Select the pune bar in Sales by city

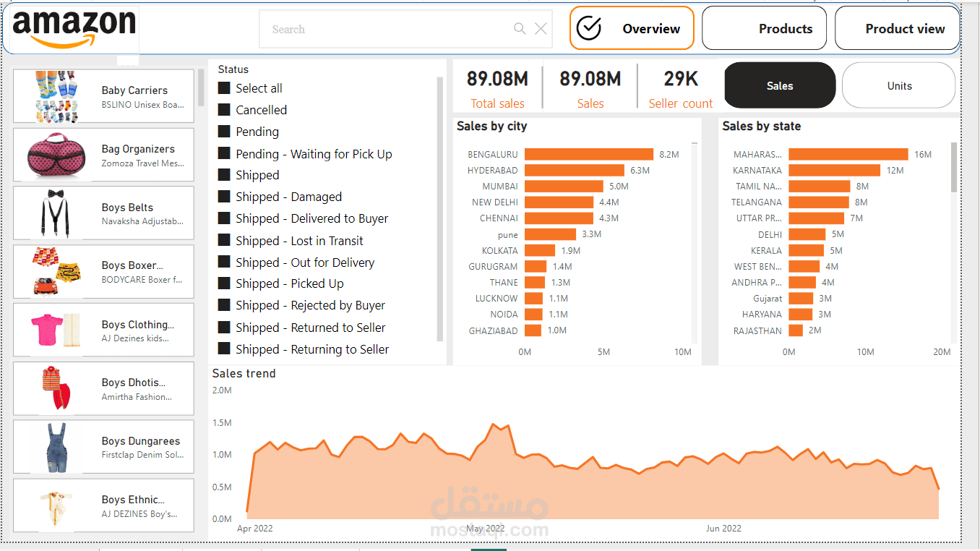[551, 234]
